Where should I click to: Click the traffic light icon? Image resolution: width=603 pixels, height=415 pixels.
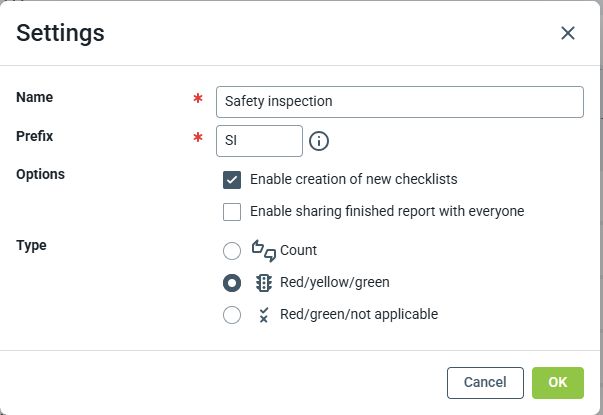[x=264, y=282]
